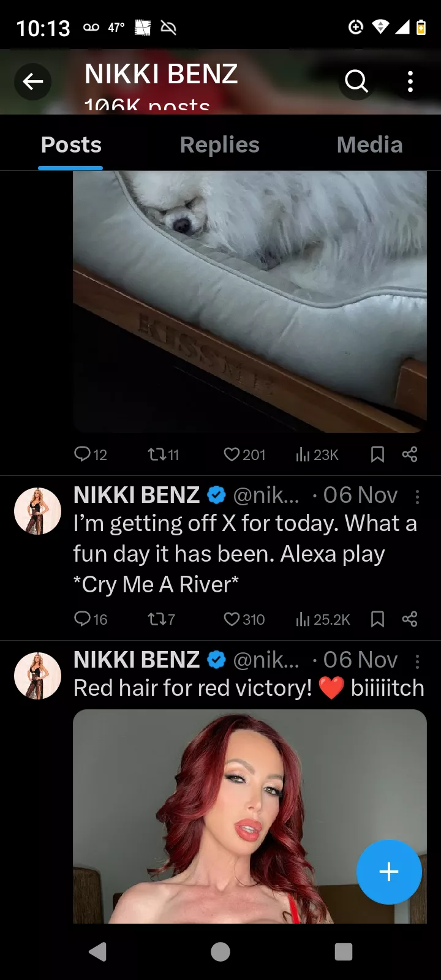This screenshot has height=980, width=441.
Task: Toggle bookmark on the 'Cry Me A River' tweet
Action: tap(377, 619)
